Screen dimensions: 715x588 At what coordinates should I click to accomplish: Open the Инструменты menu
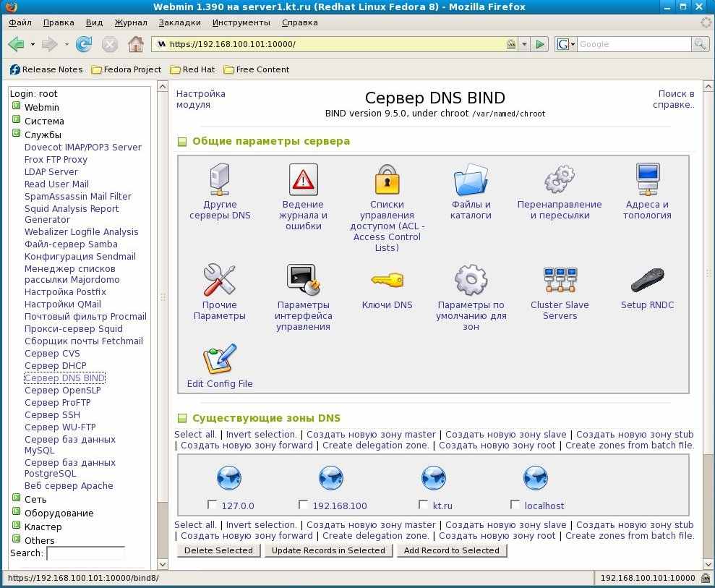pyautogui.click(x=241, y=22)
